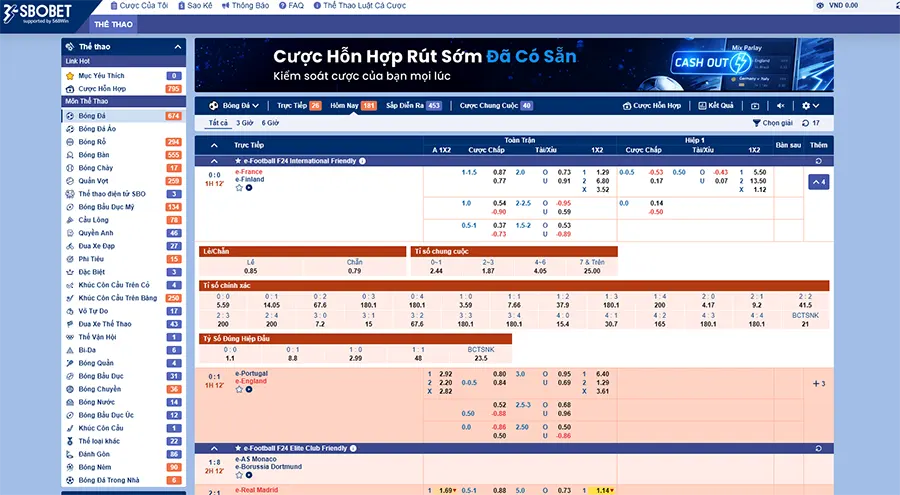900x495 pixels.
Task: Open Cược Hỗn Hợp in blue toolbar
Action: click(x=652, y=106)
